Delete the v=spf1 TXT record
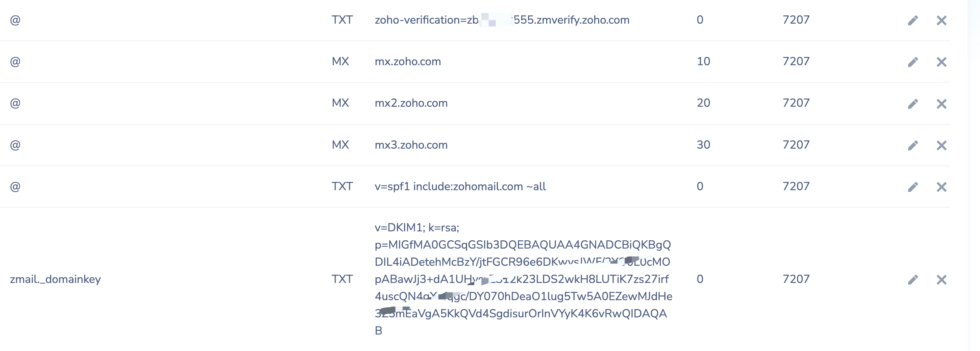Image resolution: width=980 pixels, height=351 pixels. coord(942,187)
